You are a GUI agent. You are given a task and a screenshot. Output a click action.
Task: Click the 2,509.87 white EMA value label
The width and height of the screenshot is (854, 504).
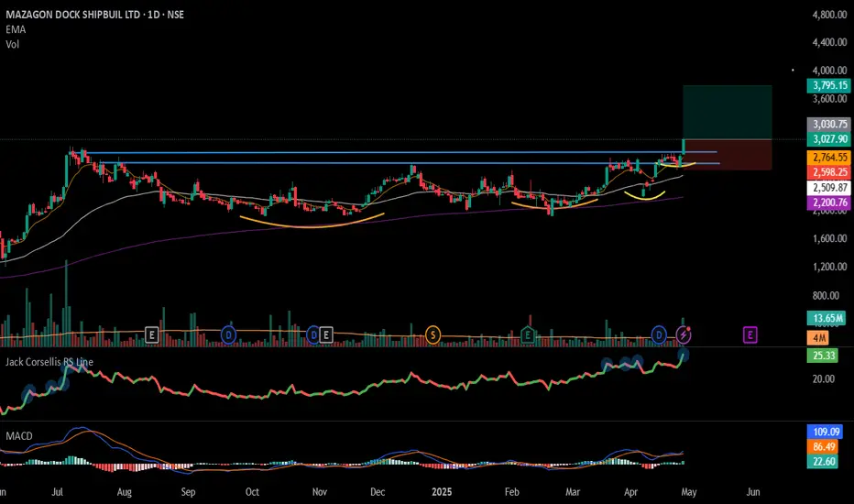(828, 188)
